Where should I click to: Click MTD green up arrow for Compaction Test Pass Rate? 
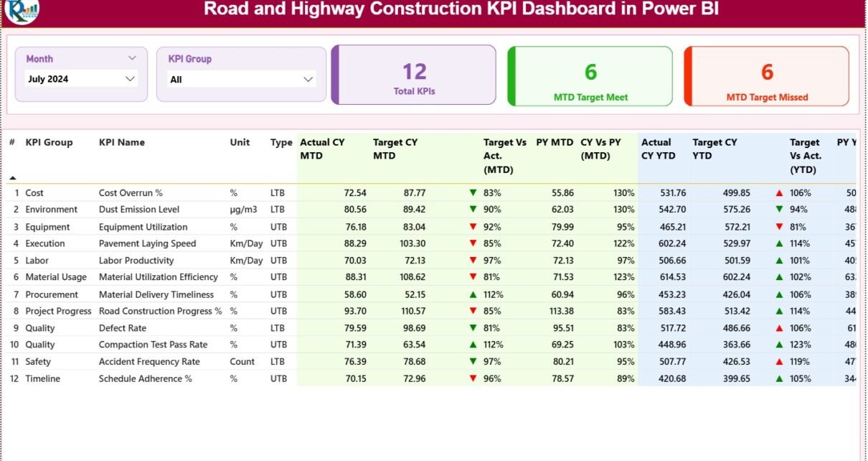click(x=473, y=345)
